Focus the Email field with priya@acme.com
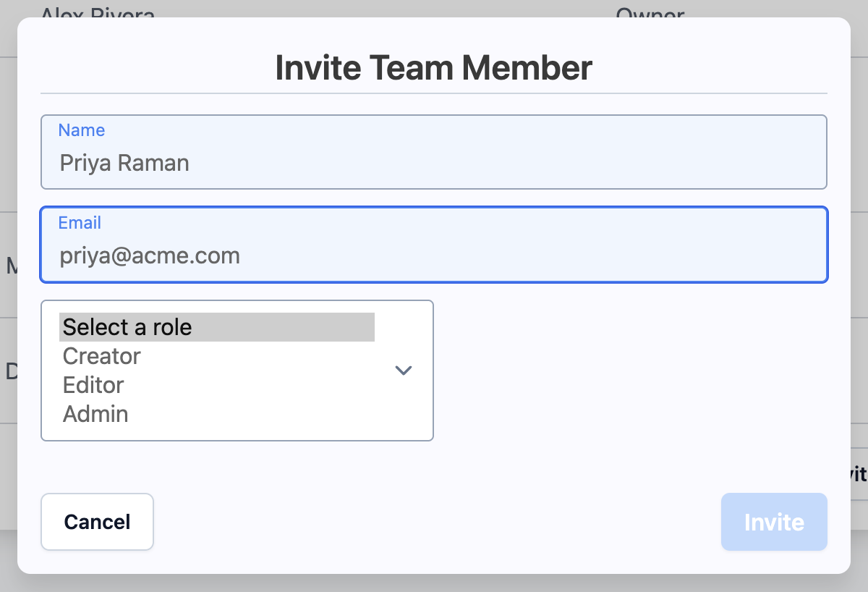 tap(433, 245)
